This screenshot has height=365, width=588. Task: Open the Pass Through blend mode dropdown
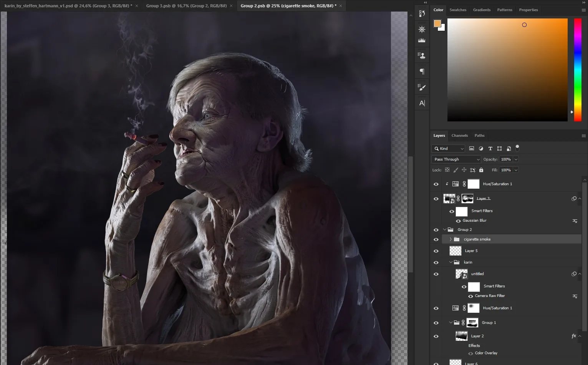tap(456, 159)
